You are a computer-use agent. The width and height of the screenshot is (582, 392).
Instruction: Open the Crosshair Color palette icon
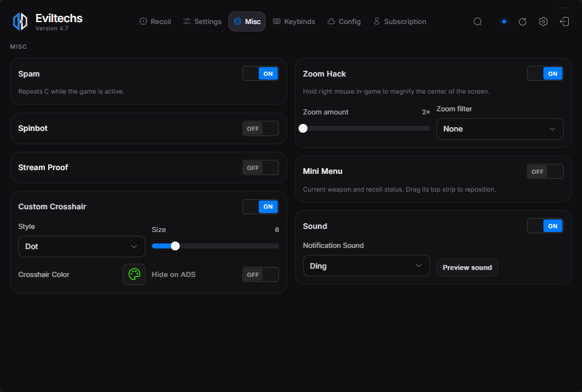[134, 274]
